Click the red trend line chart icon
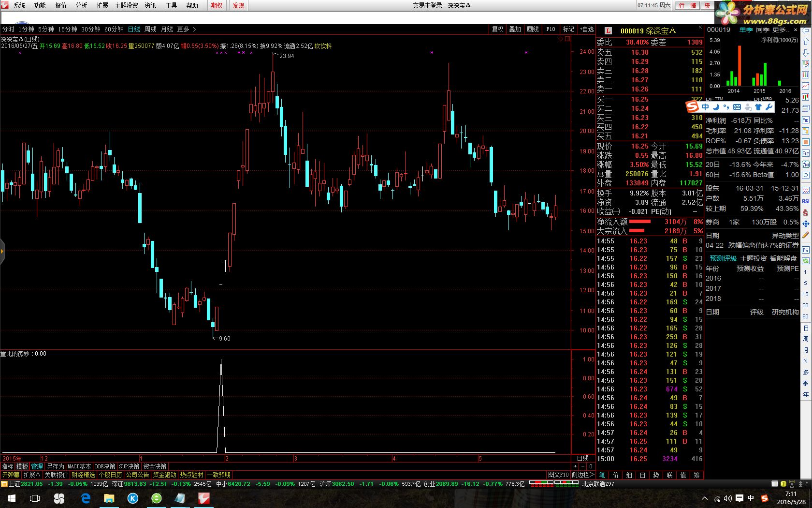 [x=805, y=86]
